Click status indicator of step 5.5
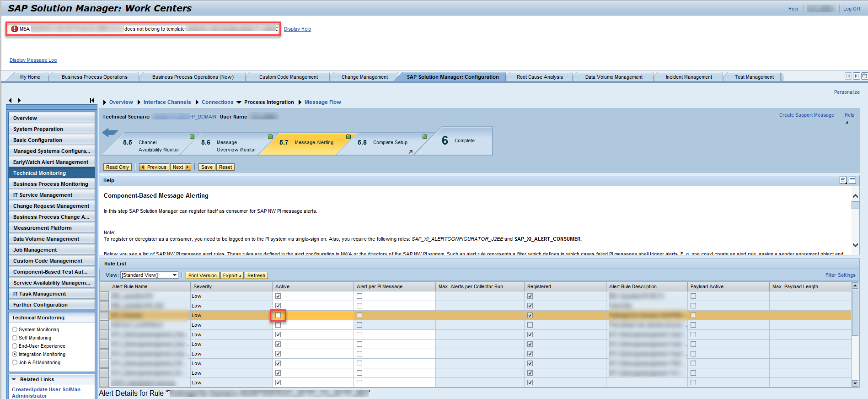Screen dimensions: 868x399 click(x=192, y=137)
